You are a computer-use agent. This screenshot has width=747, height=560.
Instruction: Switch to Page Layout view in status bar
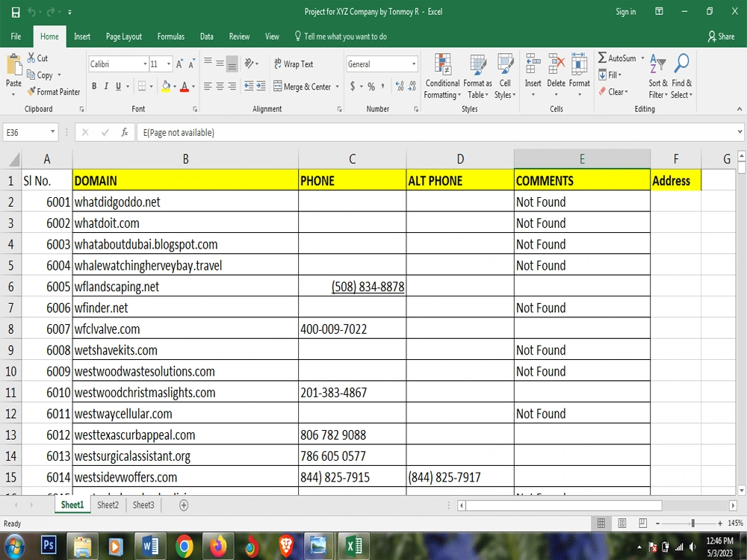(x=622, y=523)
